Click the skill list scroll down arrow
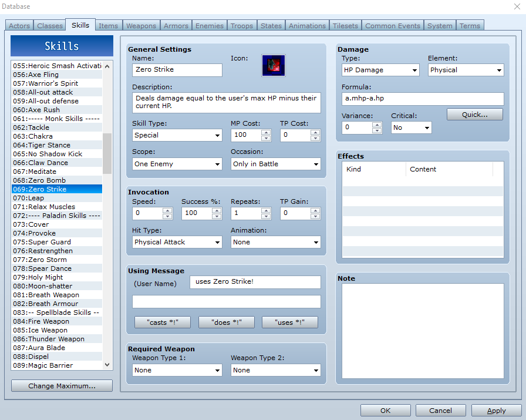This screenshot has width=526, height=420. point(107,365)
